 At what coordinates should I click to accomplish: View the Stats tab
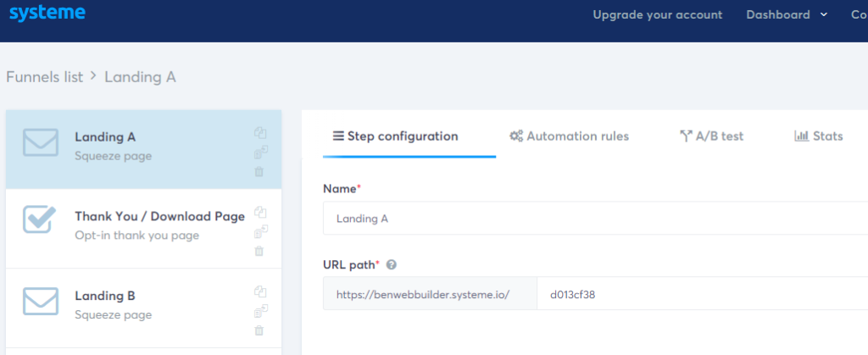pyautogui.click(x=818, y=136)
